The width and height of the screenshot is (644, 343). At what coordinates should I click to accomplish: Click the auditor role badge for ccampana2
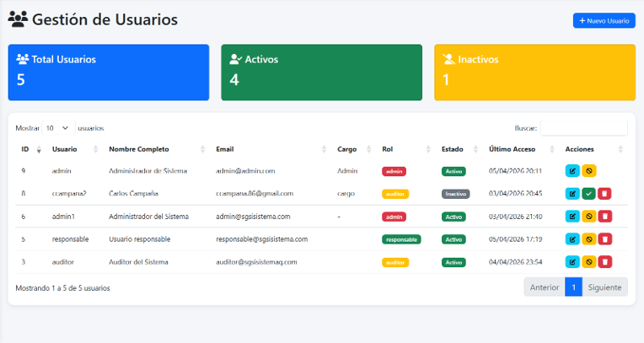395,194
